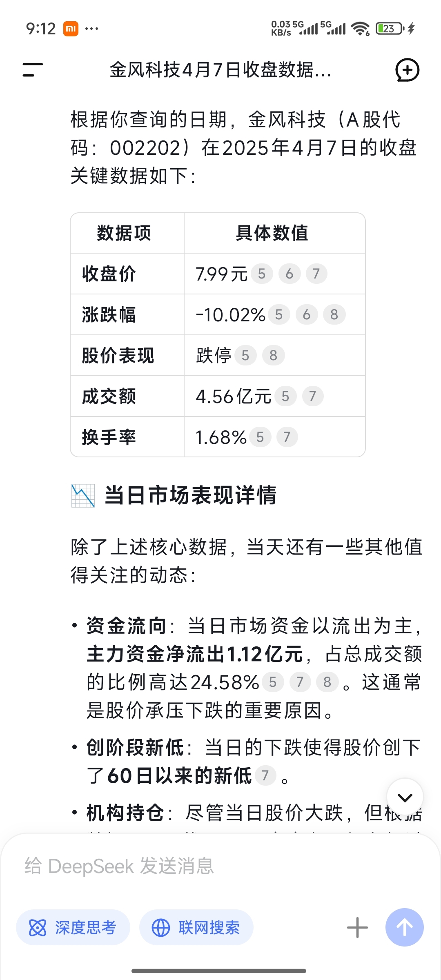Open citation 8 in the 股价表现 row
The width and height of the screenshot is (441, 980).
[273, 355]
